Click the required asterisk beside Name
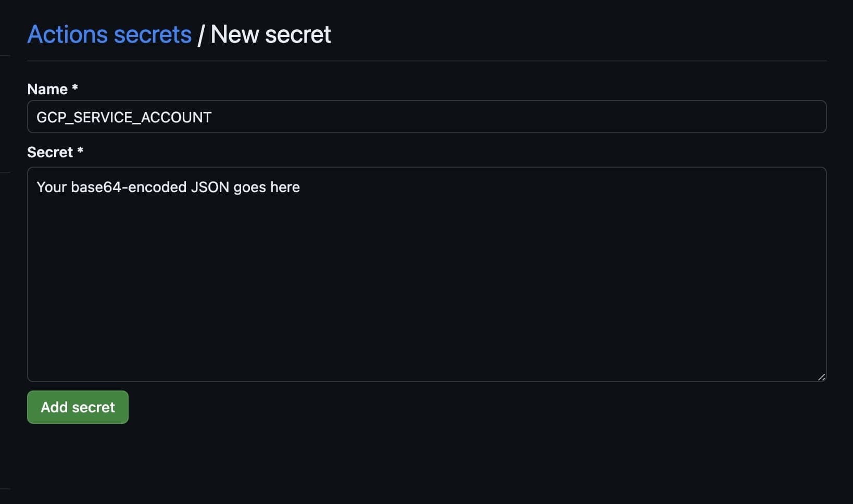This screenshot has width=853, height=504. 75,88
